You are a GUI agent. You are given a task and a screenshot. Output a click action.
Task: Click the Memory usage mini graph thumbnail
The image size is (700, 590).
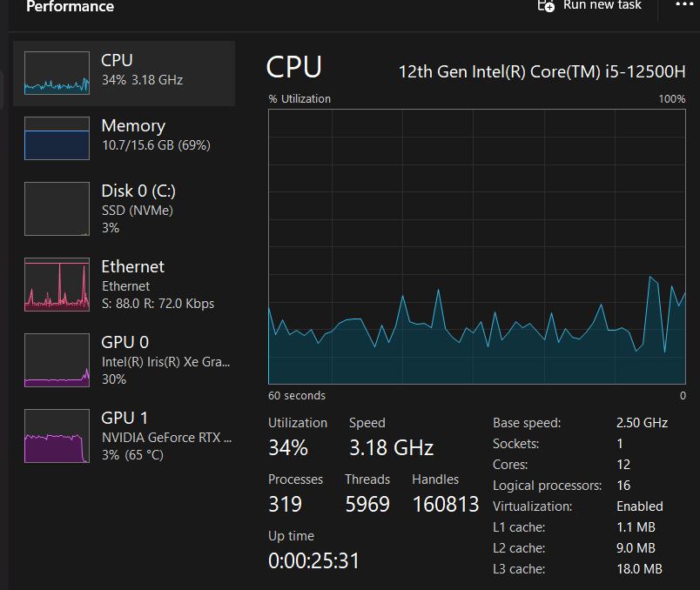click(57, 138)
